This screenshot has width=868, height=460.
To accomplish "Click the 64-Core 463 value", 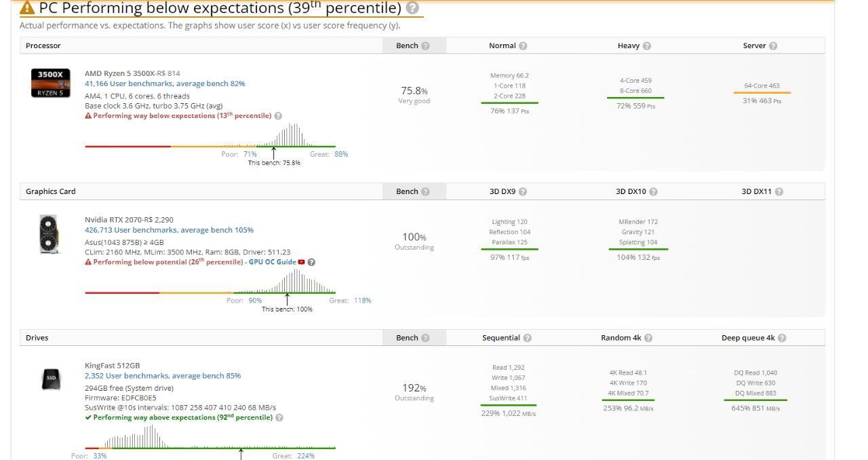I will click(762, 86).
